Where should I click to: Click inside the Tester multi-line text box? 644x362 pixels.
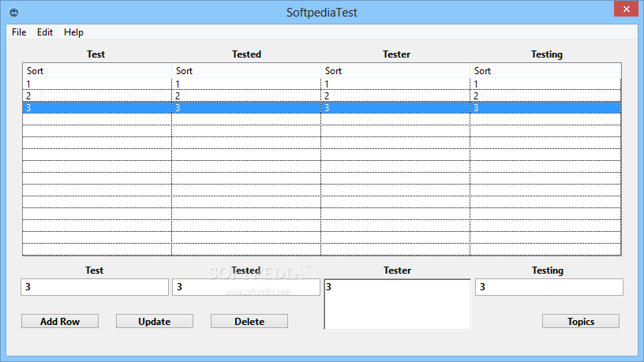click(x=397, y=304)
